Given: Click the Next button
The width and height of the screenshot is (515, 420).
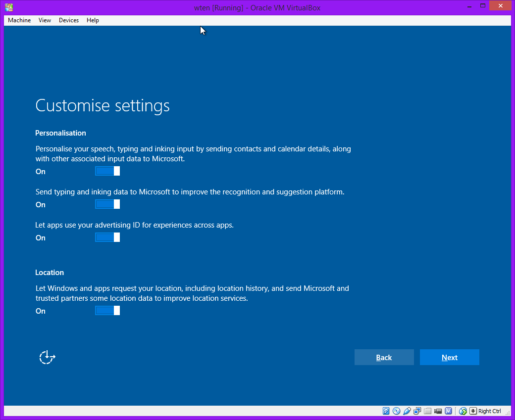Looking at the screenshot, I should pyautogui.click(x=449, y=357).
